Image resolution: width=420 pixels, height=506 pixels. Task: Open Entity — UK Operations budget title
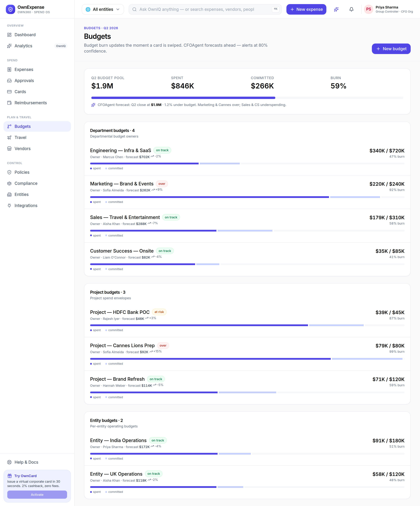coord(116,474)
